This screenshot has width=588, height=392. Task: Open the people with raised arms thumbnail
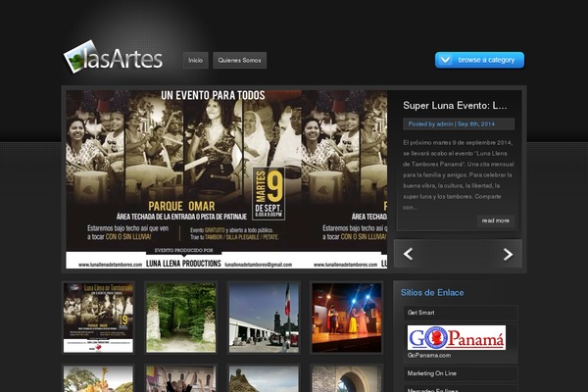(x=181, y=379)
